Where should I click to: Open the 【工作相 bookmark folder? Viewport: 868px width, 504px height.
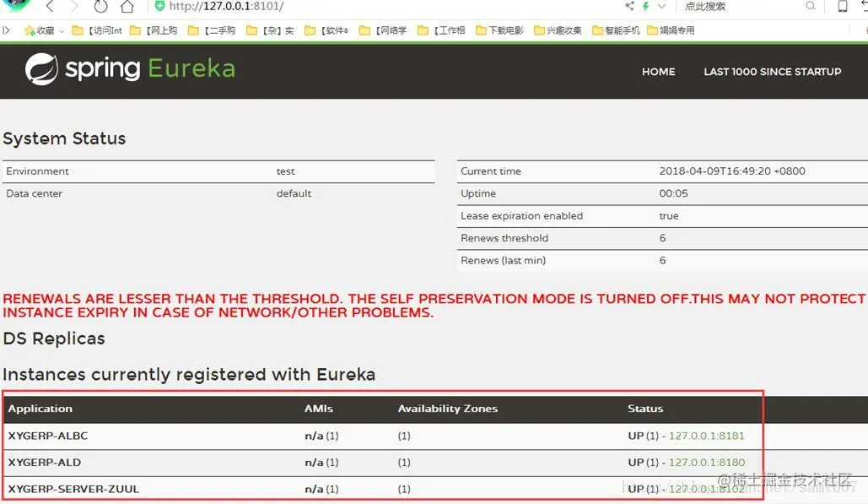[441, 30]
